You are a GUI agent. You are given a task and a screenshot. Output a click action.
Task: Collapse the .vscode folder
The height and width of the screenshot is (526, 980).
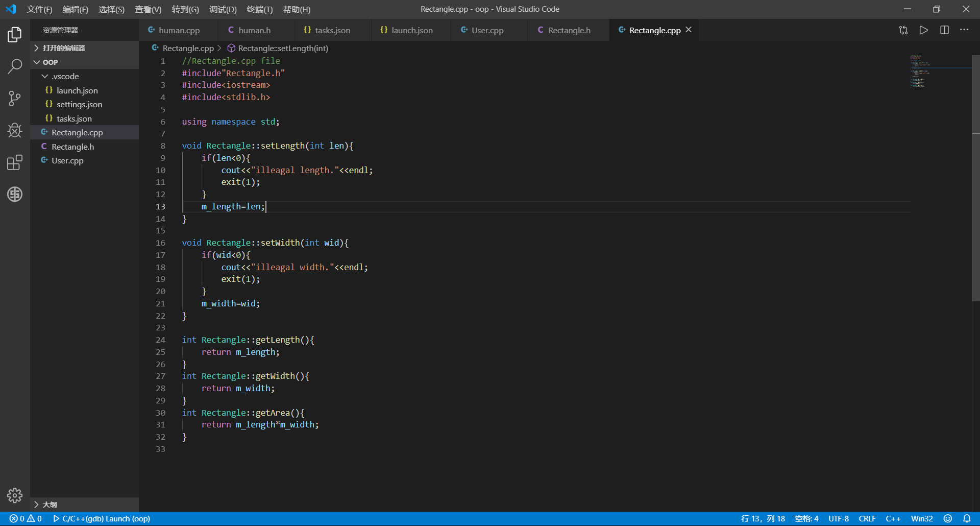[65, 76]
